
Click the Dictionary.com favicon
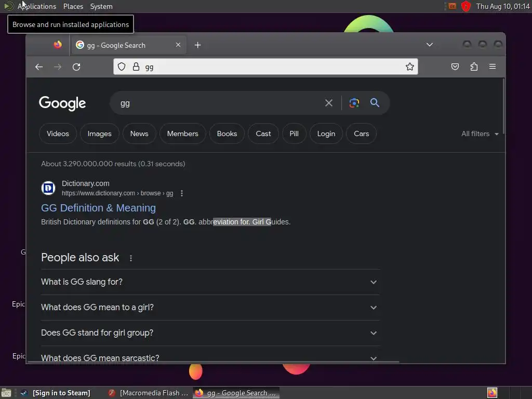(x=48, y=188)
